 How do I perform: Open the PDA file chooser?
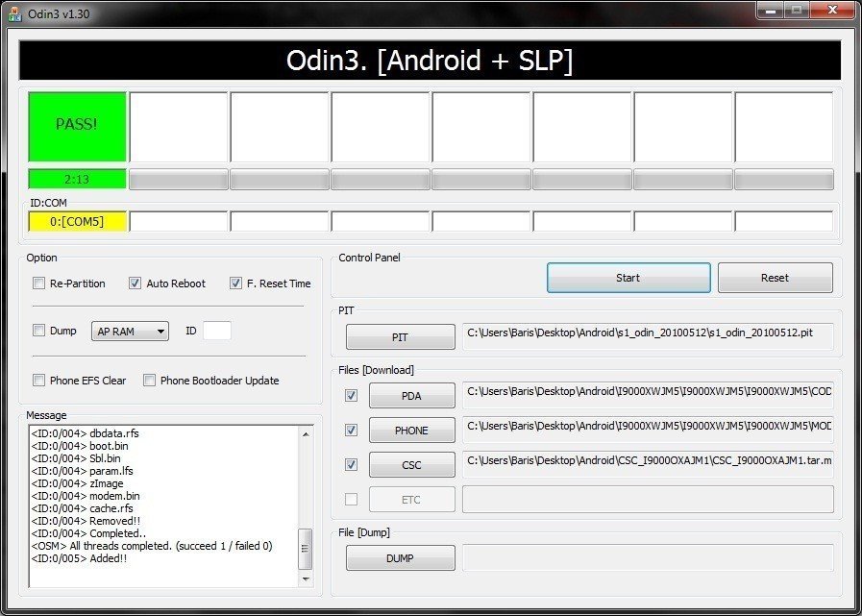pyautogui.click(x=411, y=395)
